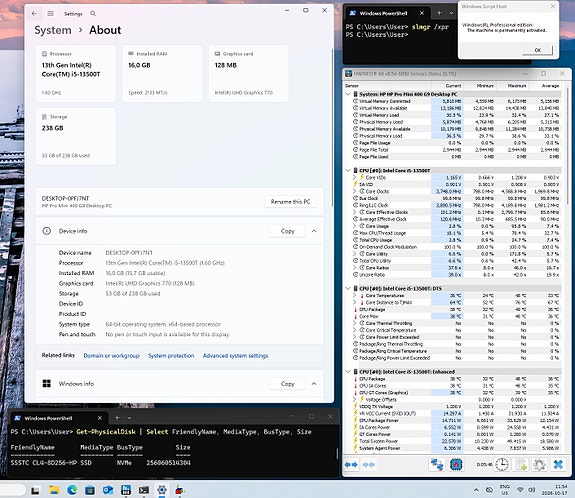Open Task View from the taskbar

point(36,490)
